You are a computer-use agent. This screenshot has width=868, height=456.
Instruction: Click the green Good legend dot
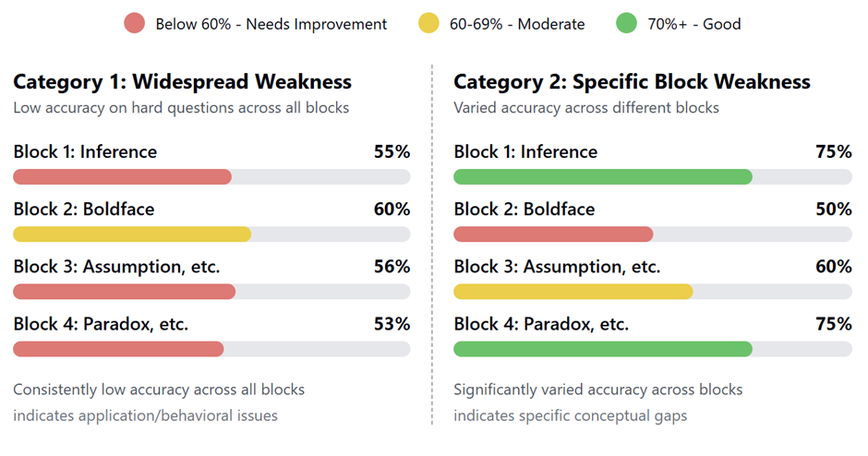(x=627, y=24)
